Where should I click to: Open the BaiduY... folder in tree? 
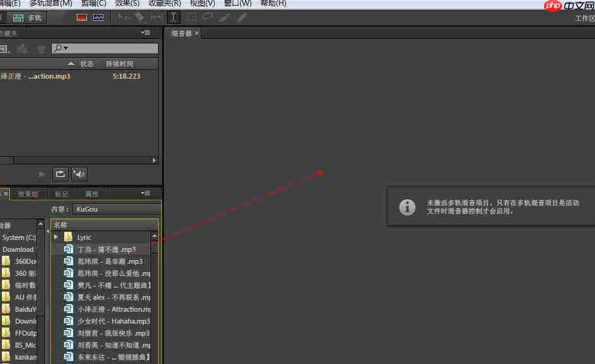click(x=19, y=309)
